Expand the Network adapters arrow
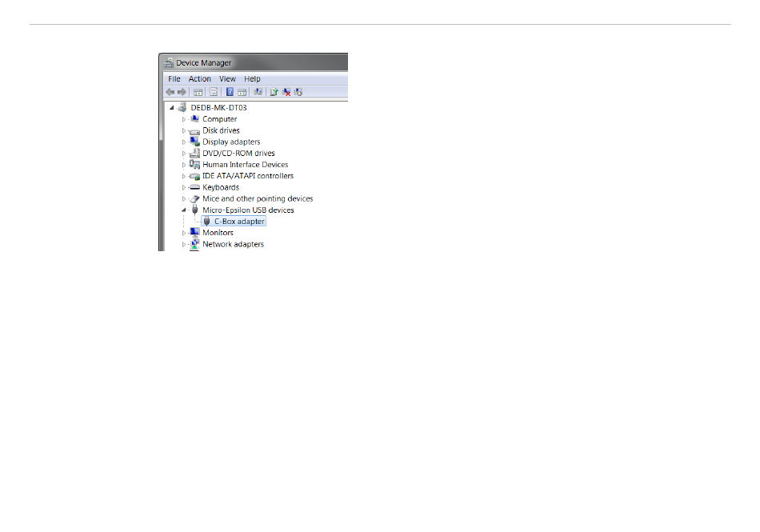Viewport: 760px width, 532px height. [184, 244]
